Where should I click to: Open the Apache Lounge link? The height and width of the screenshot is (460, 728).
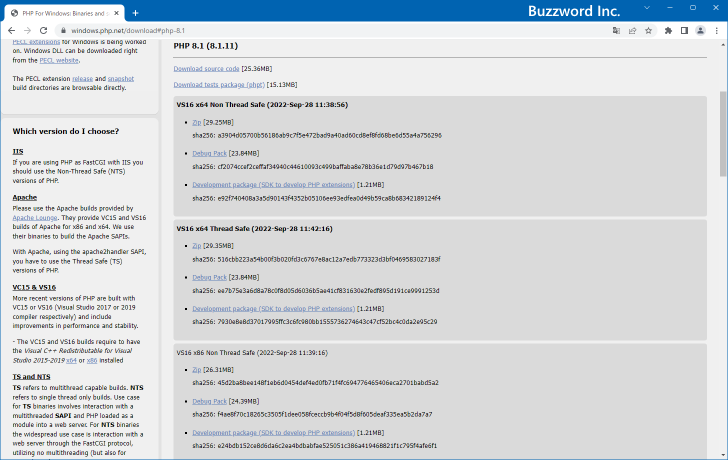pyautogui.click(x=37, y=216)
